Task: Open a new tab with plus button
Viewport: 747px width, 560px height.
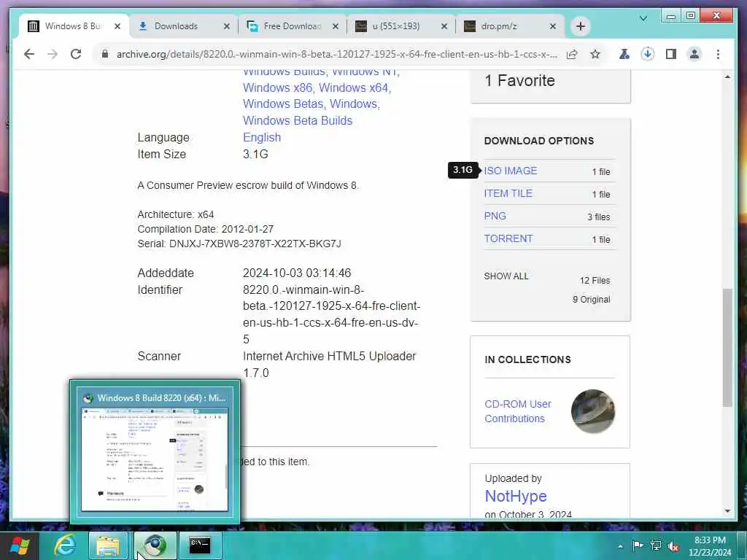Action: click(x=580, y=26)
